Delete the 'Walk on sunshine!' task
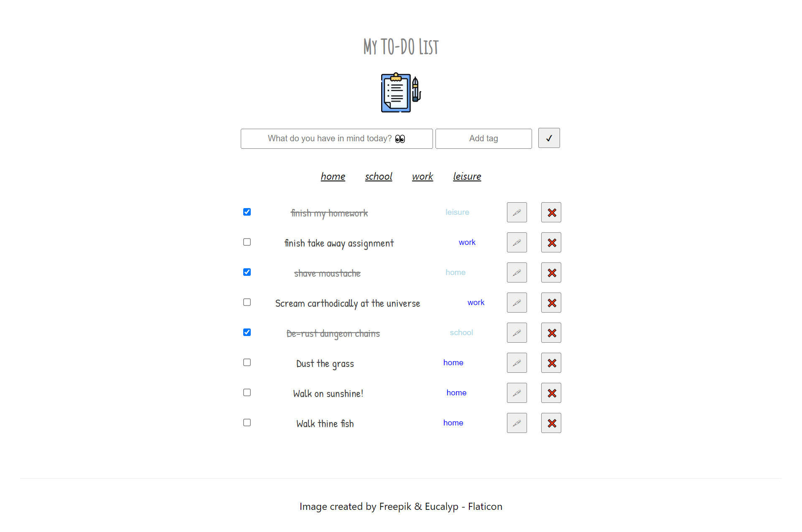This screenshot has height=532, width=802. (551, 393)
